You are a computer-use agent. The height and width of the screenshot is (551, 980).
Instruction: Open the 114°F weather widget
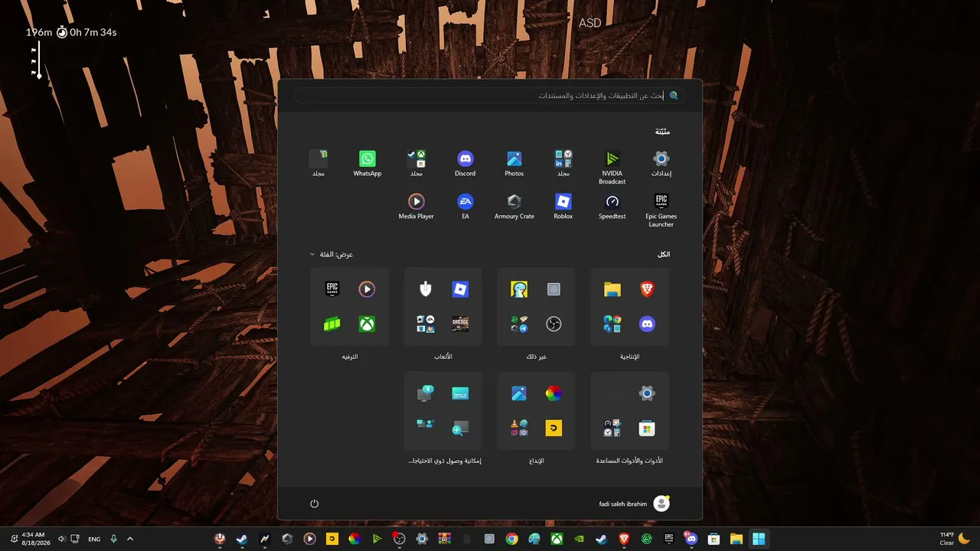pos(954,539)
